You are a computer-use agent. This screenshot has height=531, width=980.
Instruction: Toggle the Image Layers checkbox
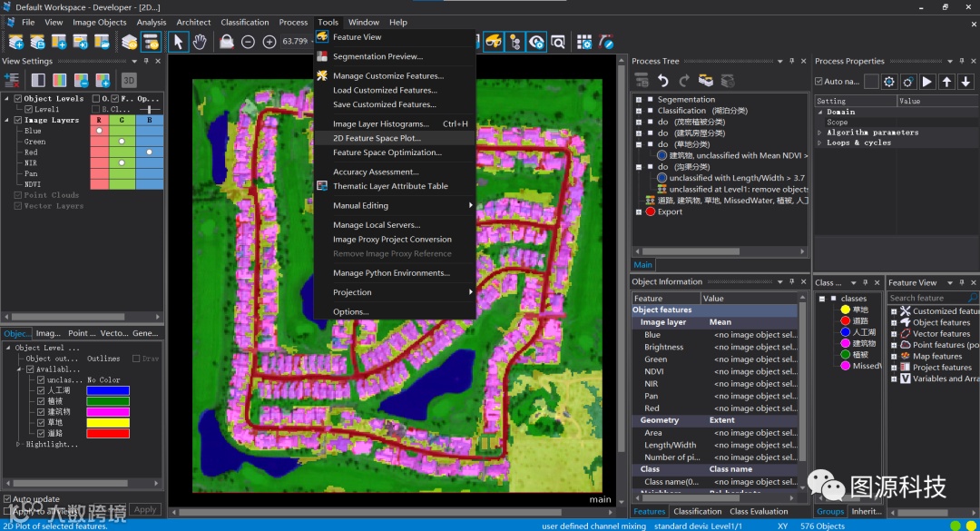(17, 120)
